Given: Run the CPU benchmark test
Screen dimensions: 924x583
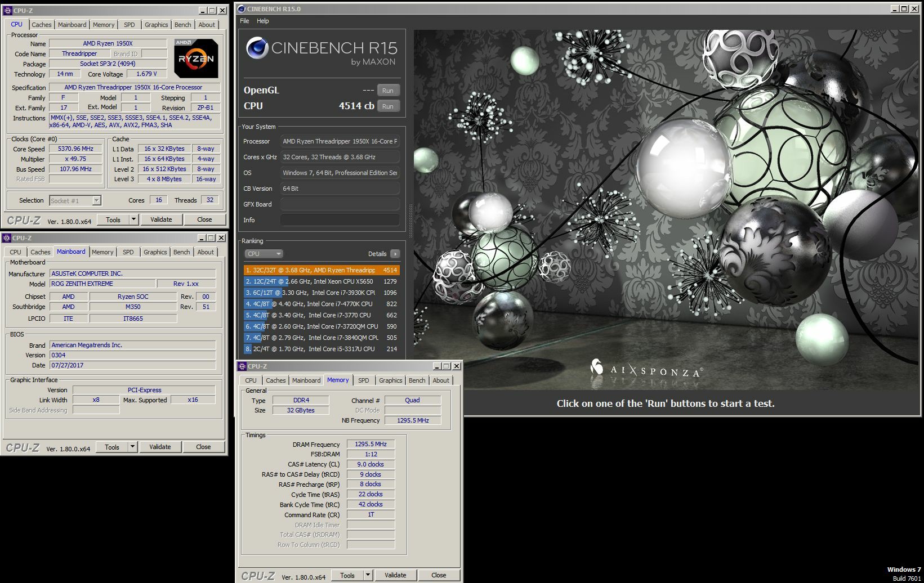Looking at the screenshot, I should (x=388, y=106).
